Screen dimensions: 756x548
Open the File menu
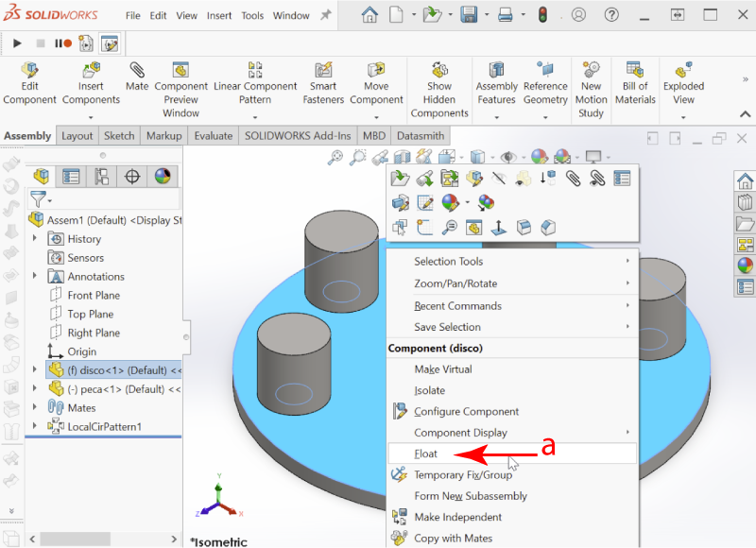click(x=132, y=15)
